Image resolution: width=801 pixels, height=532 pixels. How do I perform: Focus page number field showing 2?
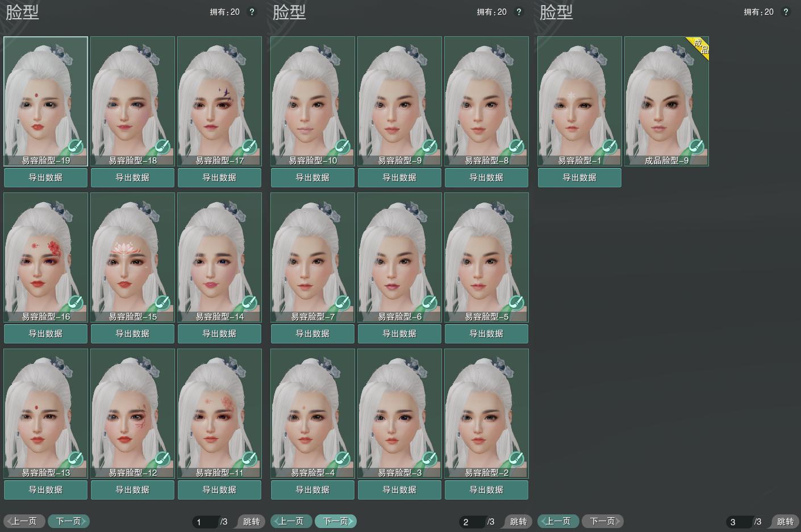click(x=472, y=522)
